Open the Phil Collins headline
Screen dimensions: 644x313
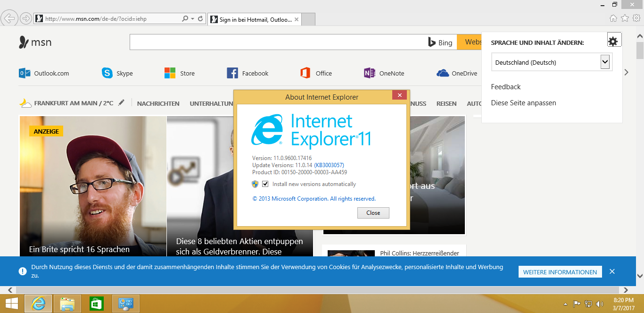coord(420,254)
